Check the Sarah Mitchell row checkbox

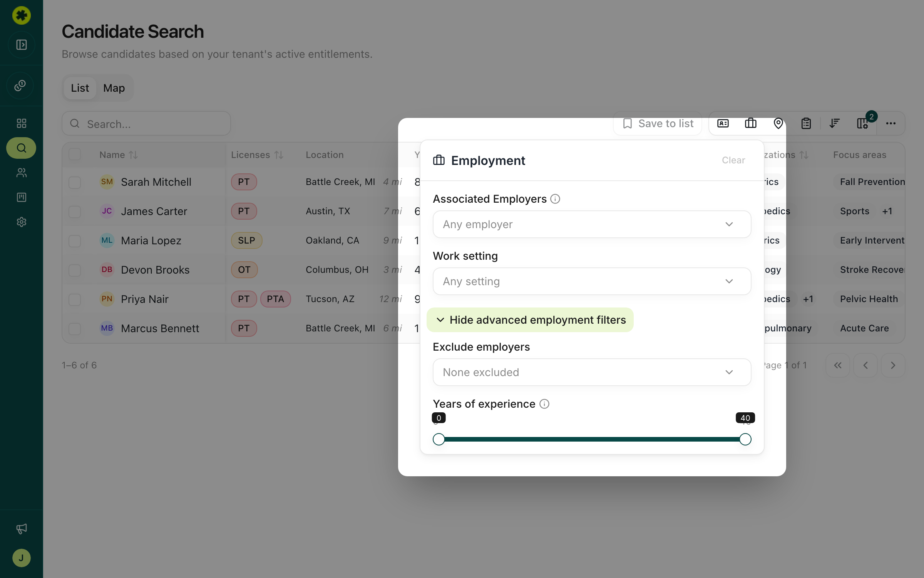[75, 182]
